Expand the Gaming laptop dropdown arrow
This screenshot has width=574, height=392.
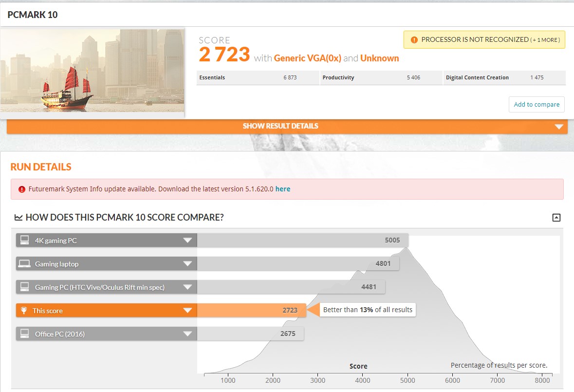pyautogui.click(x=187, y=264)
